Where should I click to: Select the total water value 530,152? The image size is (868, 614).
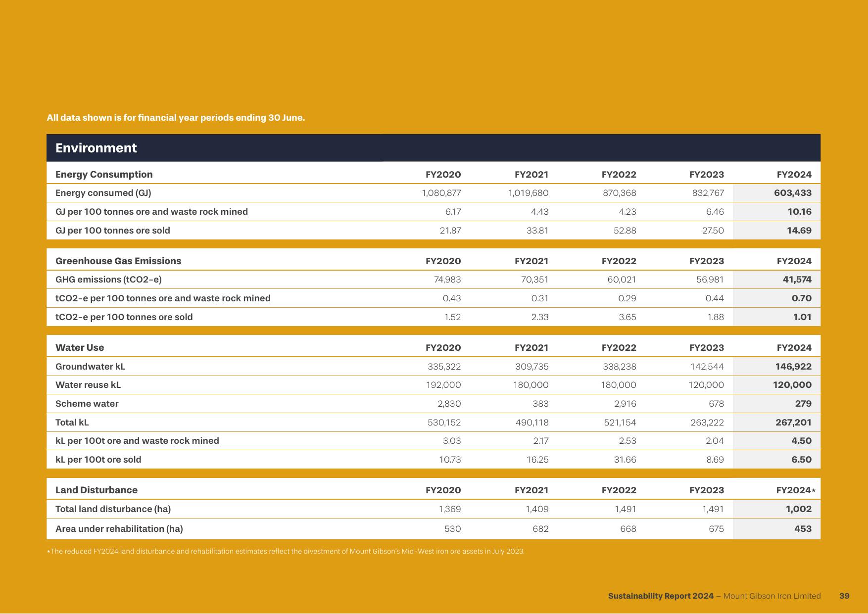pos(444,423)
